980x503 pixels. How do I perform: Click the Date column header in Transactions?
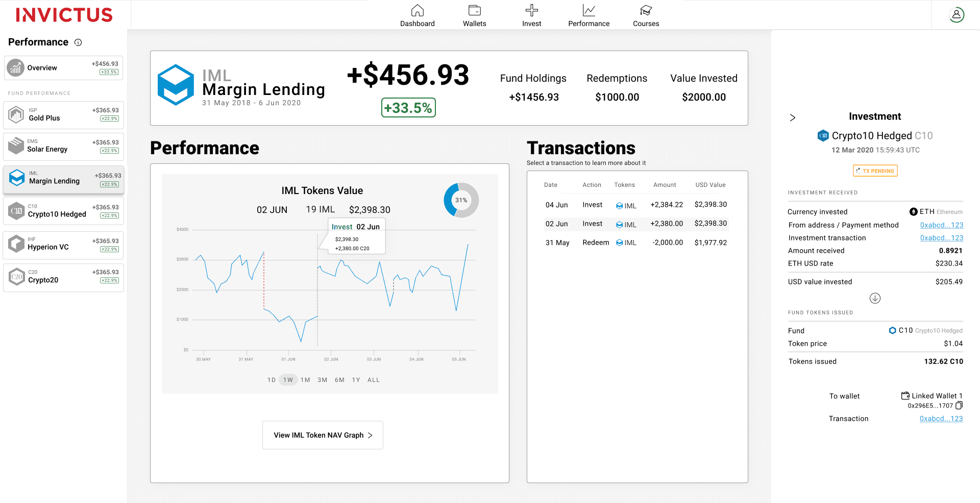551,185
